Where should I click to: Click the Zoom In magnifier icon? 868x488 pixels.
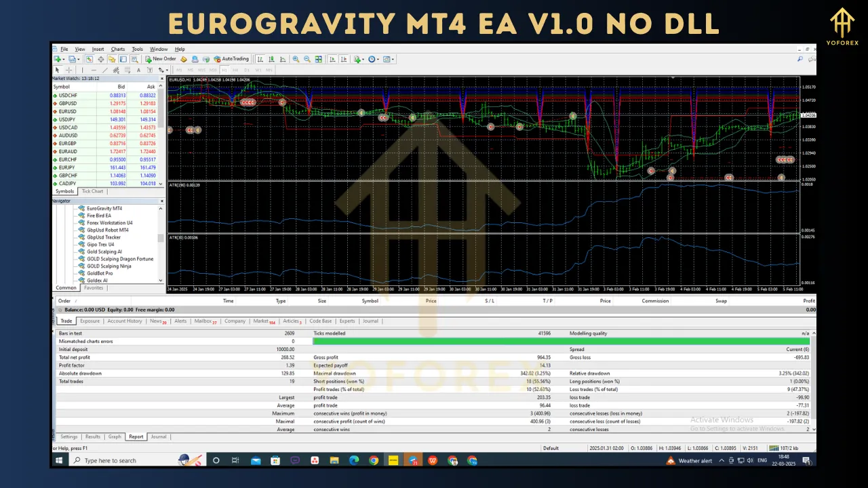296,59
